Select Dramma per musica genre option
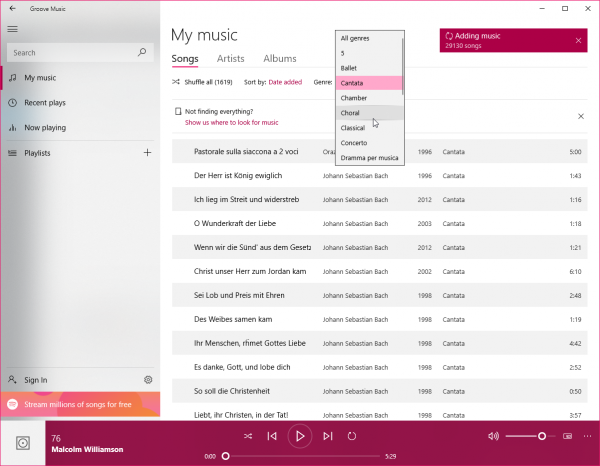Image resolution: width=600 pixels, height=466 pixels. pyautogui.click(x=369, y=158)
